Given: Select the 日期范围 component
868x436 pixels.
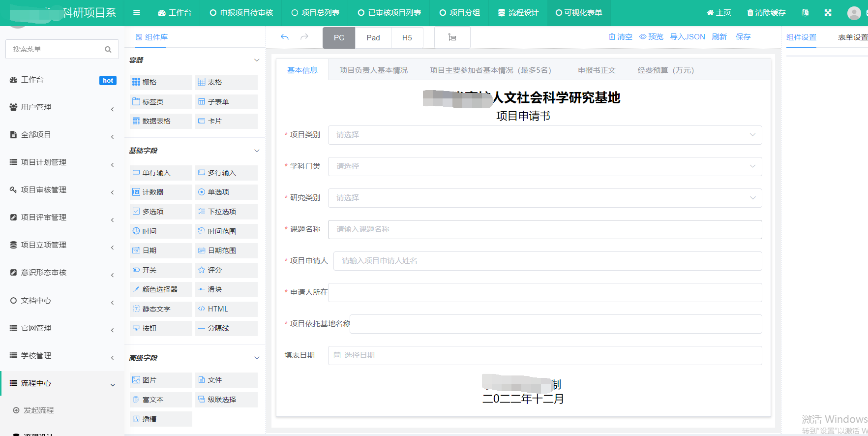Looking at the screenshot, I should pyautogui.click(x=226, y=250).
